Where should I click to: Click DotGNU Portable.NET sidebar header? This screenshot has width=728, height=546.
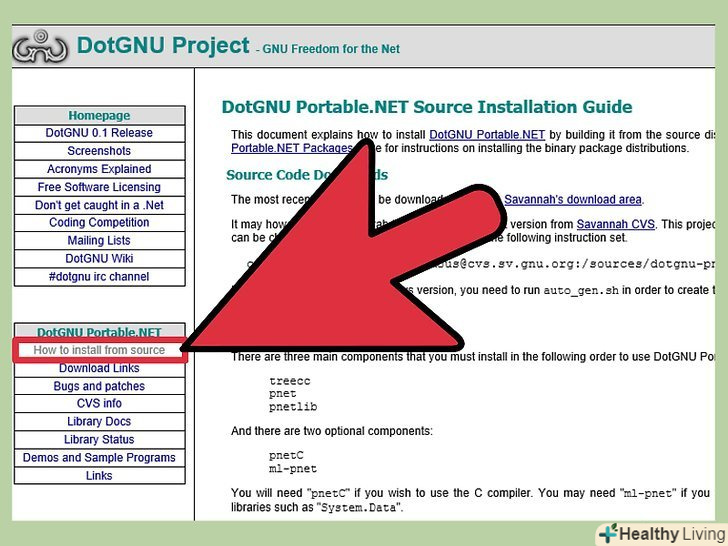tap(99, 332)
